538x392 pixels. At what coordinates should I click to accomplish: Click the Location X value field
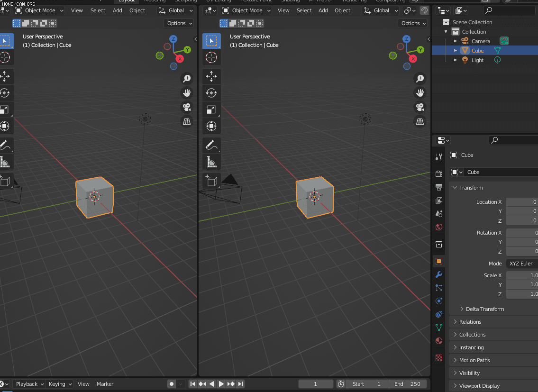click(x=522, y=202)
